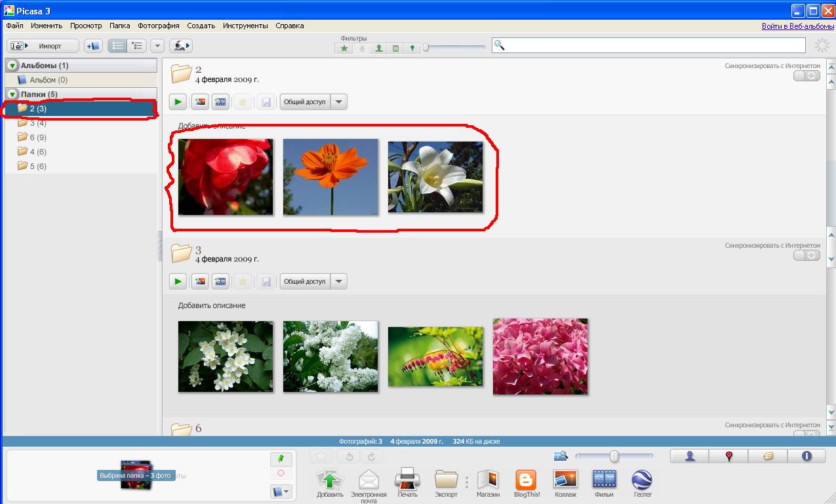Toggle internet sync for folder 3
This screenshot has width=836, height=504.
coord(806,255)
